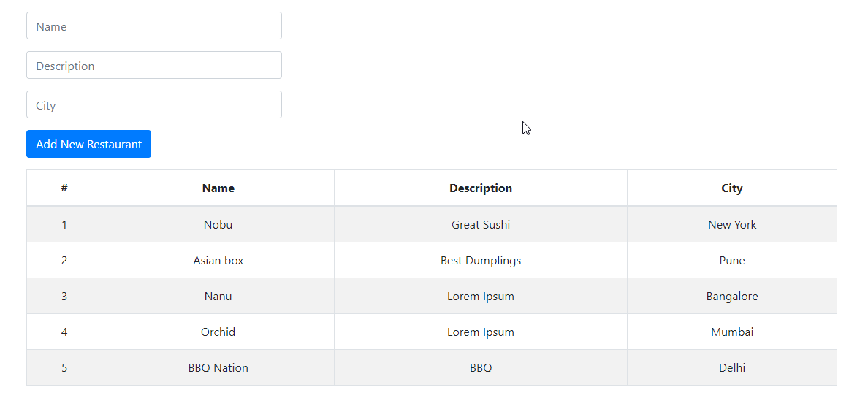Click the City input field
Viewport: 868px width, 417px height.
coord(153,105)
